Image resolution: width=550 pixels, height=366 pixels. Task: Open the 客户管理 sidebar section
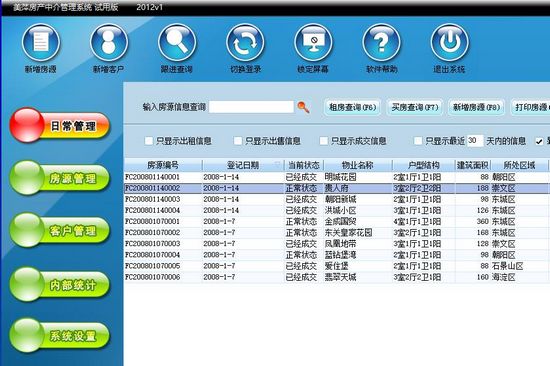coord(60,230)
